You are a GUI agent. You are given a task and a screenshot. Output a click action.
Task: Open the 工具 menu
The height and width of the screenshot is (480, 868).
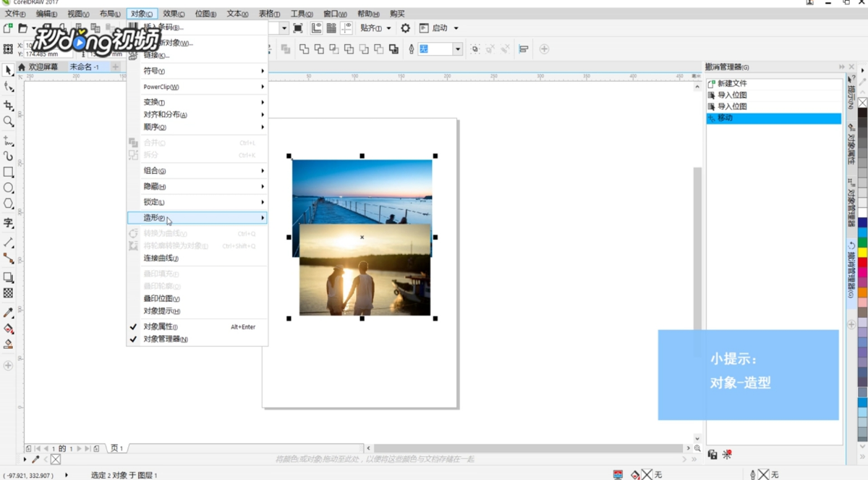click(x=302, y=14)
